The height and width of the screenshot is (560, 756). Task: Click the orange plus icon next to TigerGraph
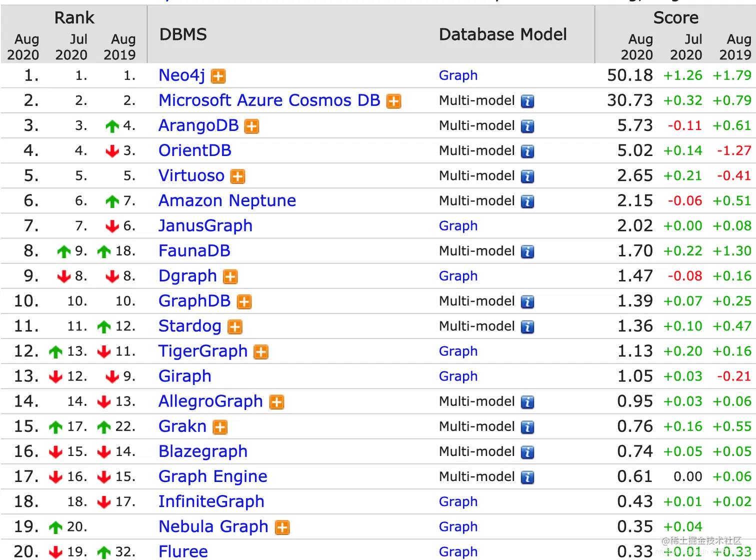(261, 352)
